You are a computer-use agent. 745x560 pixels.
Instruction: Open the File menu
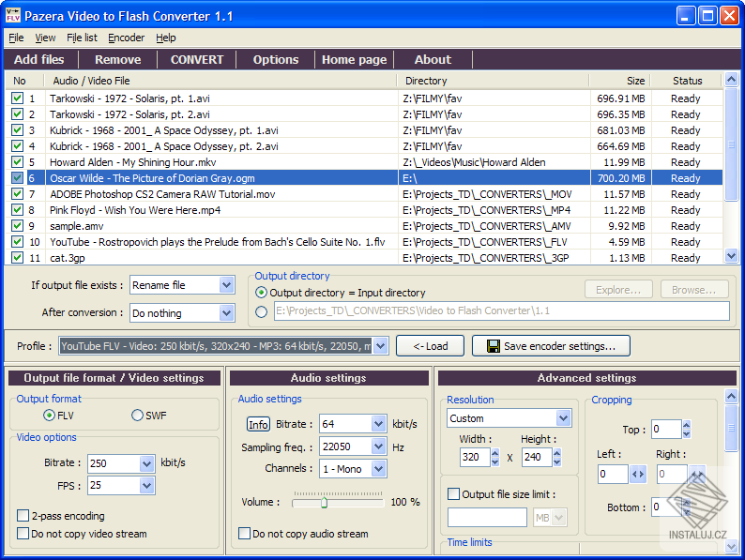pos(16,38)
